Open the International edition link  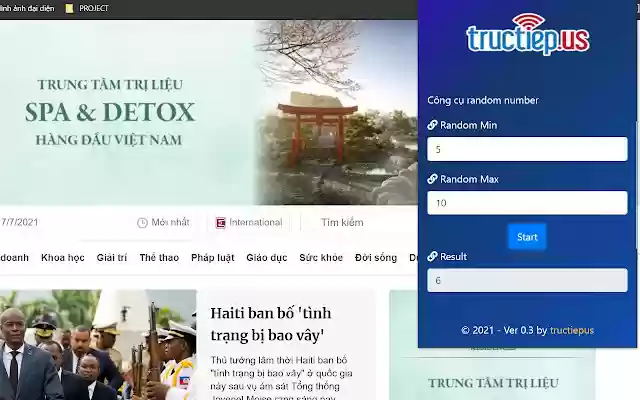click(256, 222)
